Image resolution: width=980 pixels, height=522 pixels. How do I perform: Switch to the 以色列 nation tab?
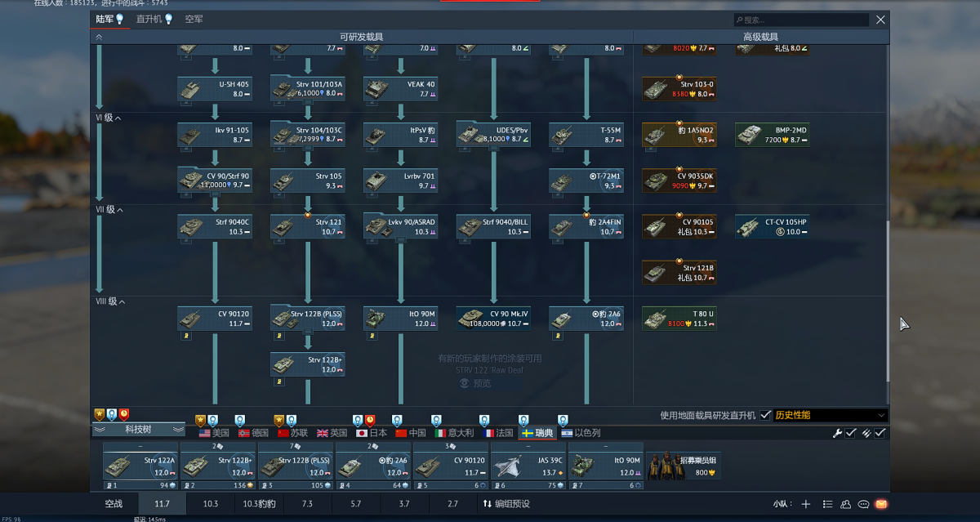click(581, 433)
